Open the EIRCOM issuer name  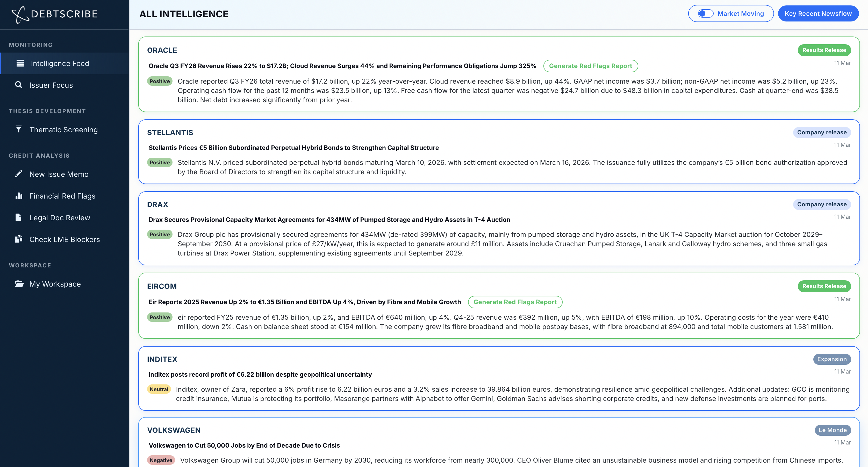(162, 286)
